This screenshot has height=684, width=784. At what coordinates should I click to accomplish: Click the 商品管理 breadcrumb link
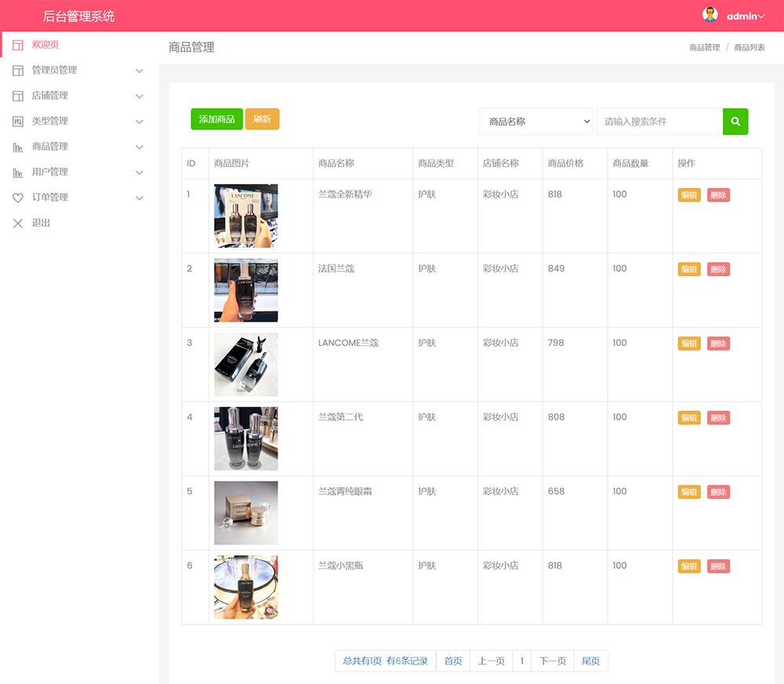pyautogui.click(x=705, y=48)
